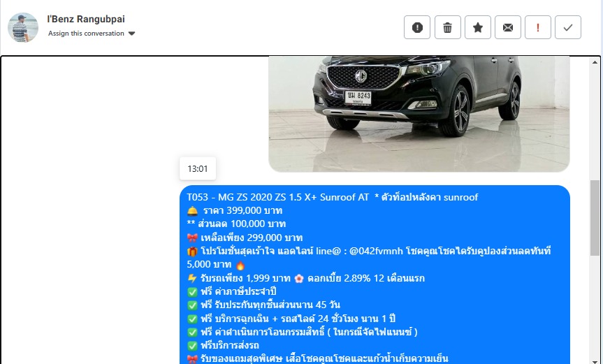Click the 24-hour emergency service line
Viewport: 603px width, 364px height.
tap(291, 319)
